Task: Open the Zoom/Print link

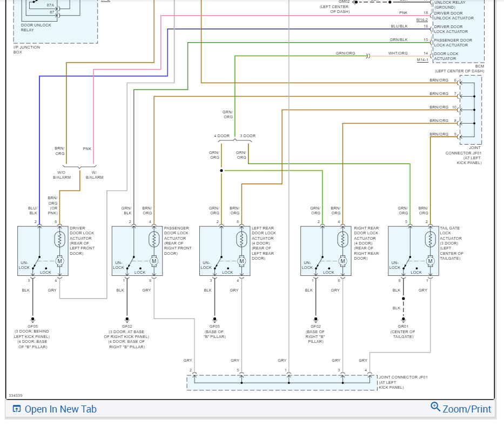Action: point(467,409)
